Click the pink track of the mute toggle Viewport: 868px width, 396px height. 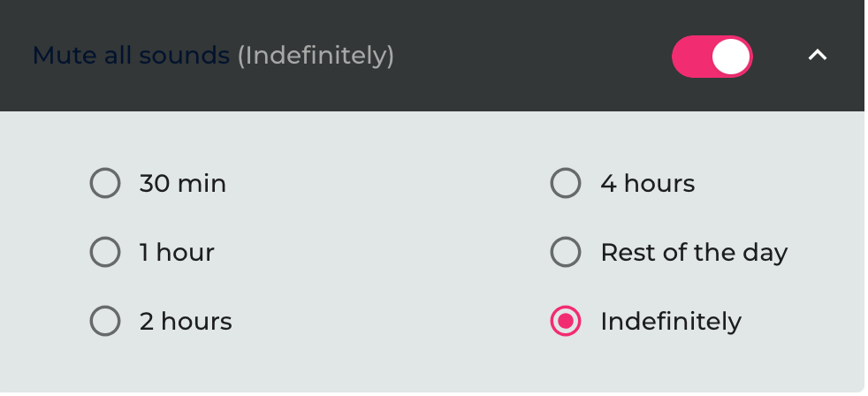689,57
